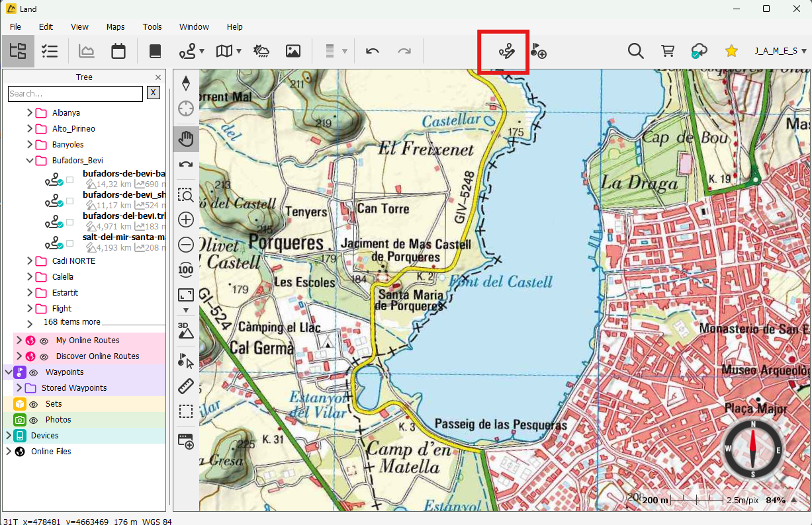The height and width of the screenshot is (525, 812).
Task: Click the Tree search input field
Action: pyautogui.click(x=75, y=94)
